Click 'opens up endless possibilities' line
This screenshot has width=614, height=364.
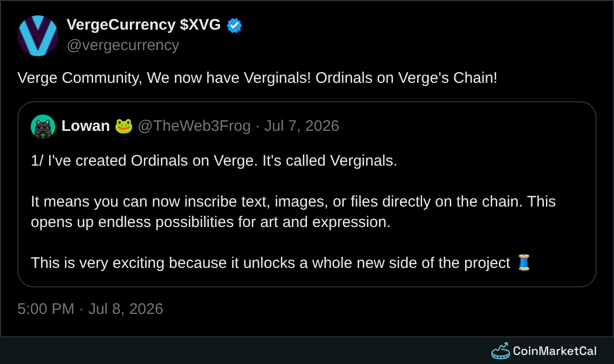click(x=210, y=222)
